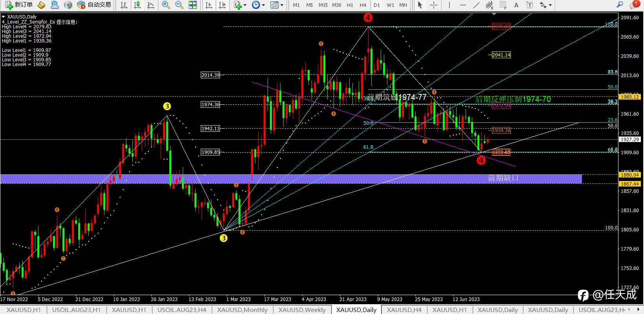The width and height of the screenshot is (644, 314).
Task: Zoom out on the chart
Action: 179,5
